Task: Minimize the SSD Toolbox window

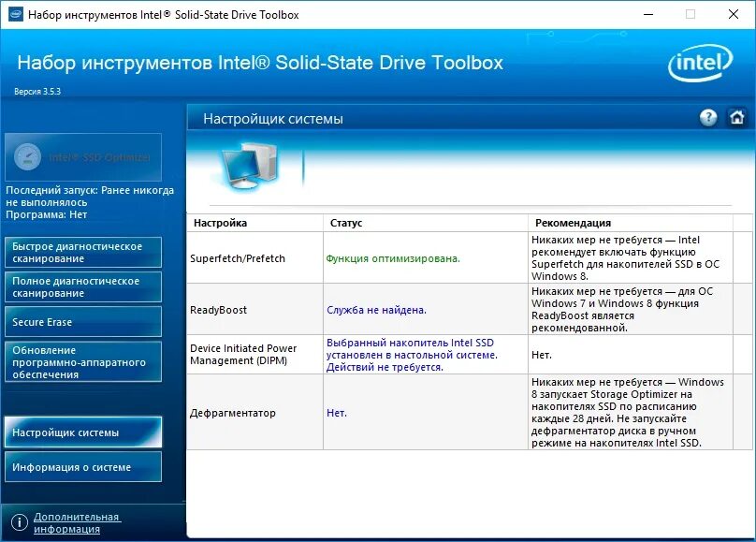Action: click(x=648, y=14)
